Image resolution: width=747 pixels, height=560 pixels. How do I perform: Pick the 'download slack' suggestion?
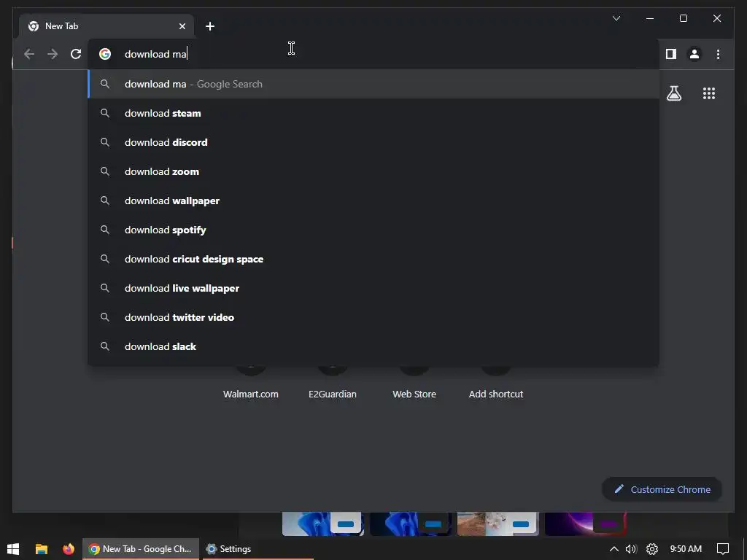click(373, 346)
